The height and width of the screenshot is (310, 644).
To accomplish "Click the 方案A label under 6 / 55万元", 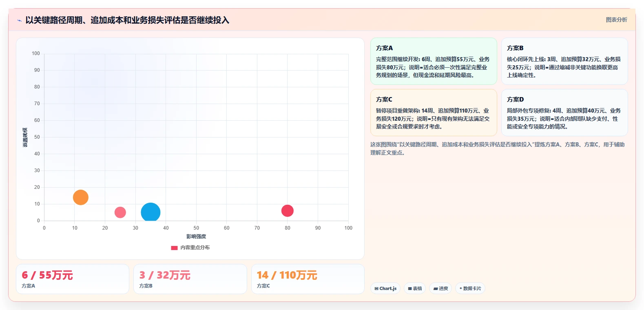I will click(x=29, y=286).
